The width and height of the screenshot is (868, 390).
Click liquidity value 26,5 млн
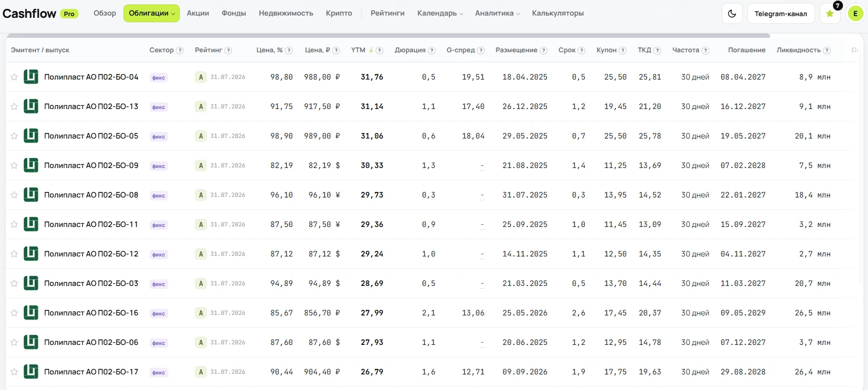813,313
